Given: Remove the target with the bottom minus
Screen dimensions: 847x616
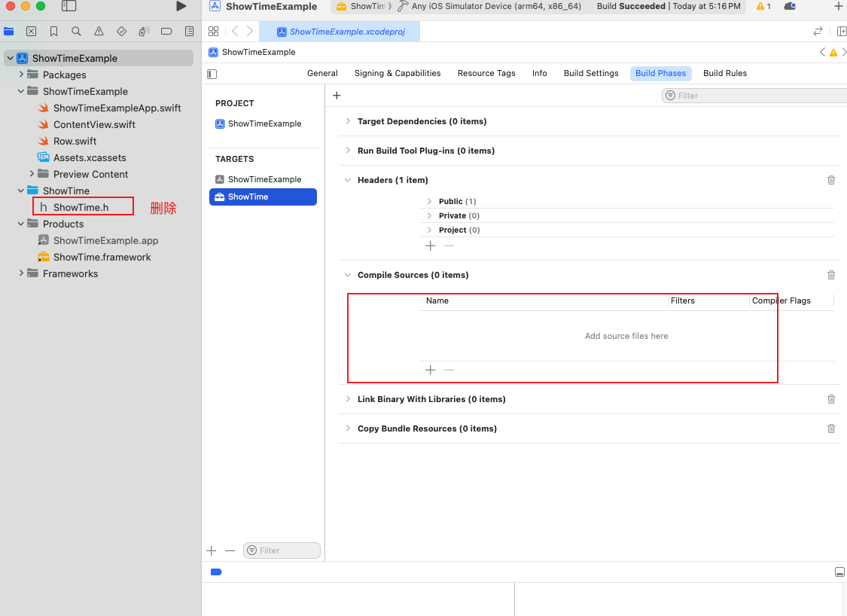Looking at the screenshot, I should (x=230, y=550).
